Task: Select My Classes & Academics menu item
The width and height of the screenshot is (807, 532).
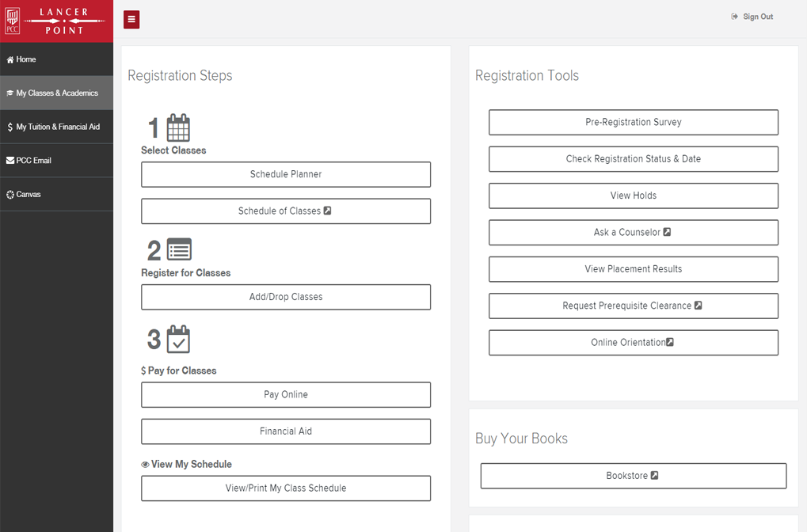Action: point(56,93)
